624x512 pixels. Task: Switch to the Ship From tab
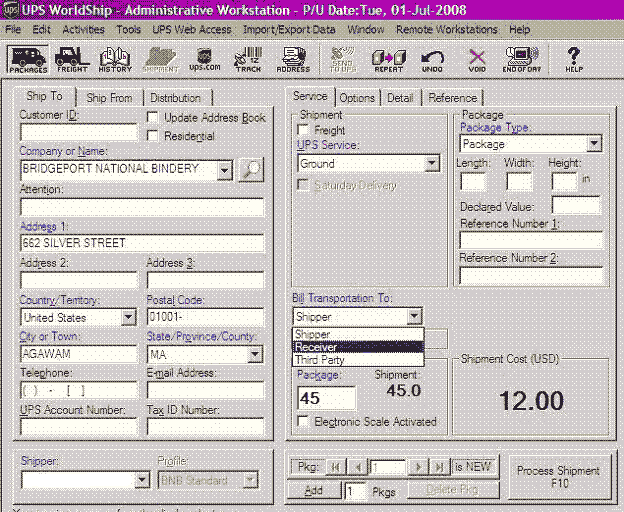tap(109, 98)
